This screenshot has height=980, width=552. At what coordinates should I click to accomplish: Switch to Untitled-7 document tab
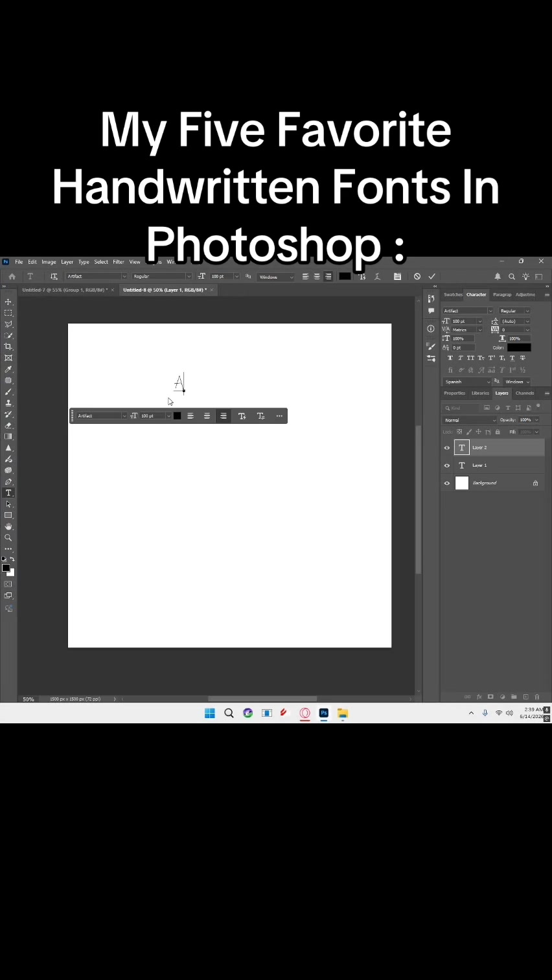click(65, 290)
